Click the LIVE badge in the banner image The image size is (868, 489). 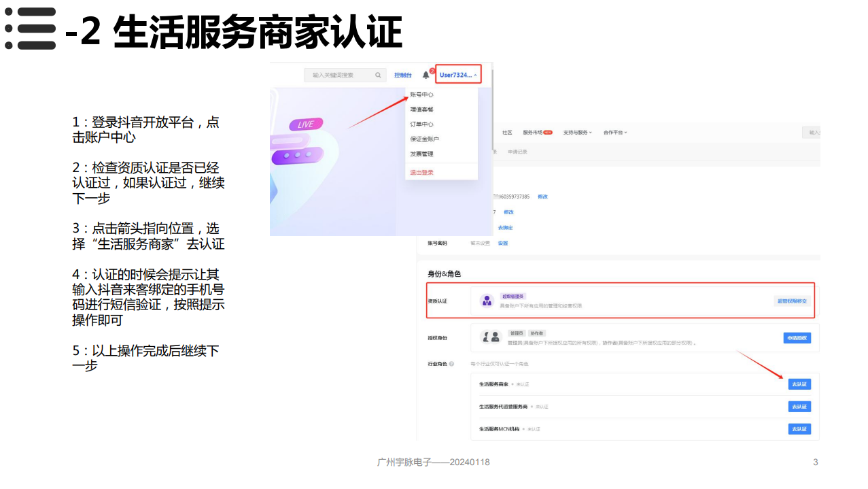[x=305, y=124]
